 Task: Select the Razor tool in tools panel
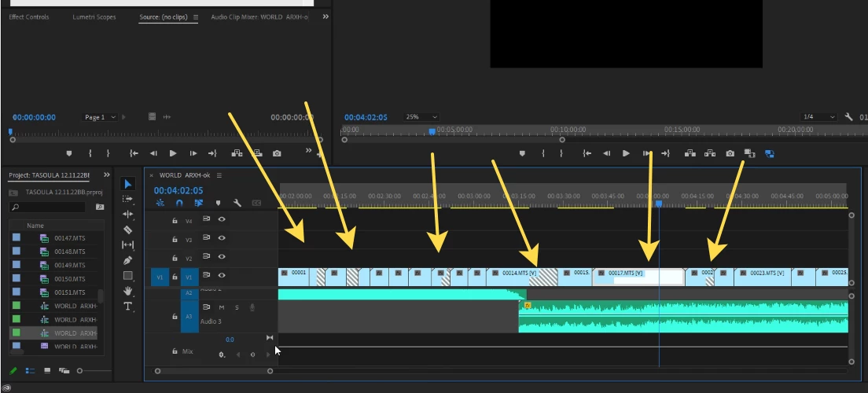pyautogui.click(x=128, y=230)
